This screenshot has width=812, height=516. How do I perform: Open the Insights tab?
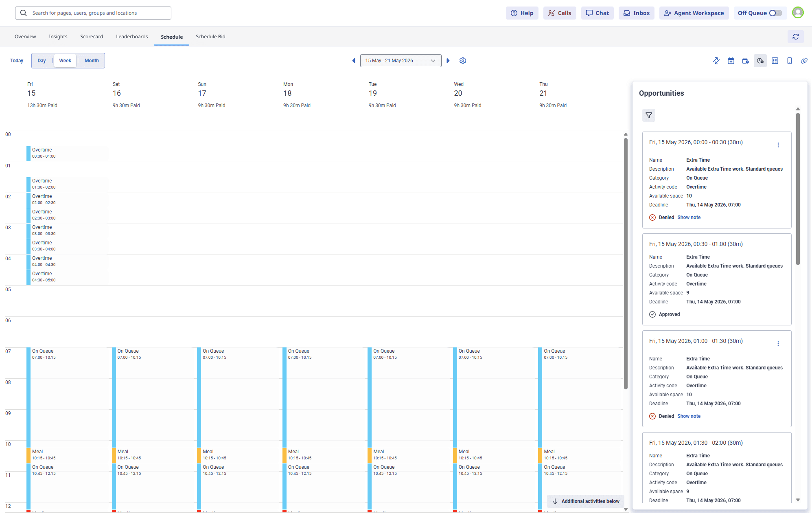point(58,37)
